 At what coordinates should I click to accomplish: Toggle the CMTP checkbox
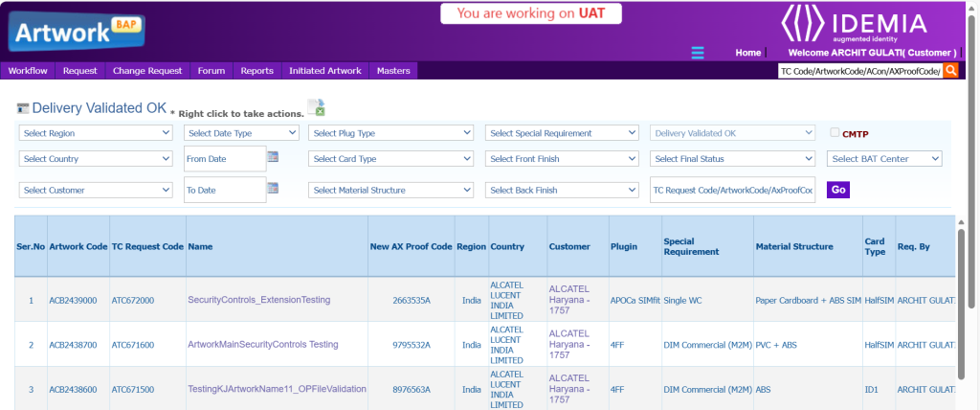(835, 133)
